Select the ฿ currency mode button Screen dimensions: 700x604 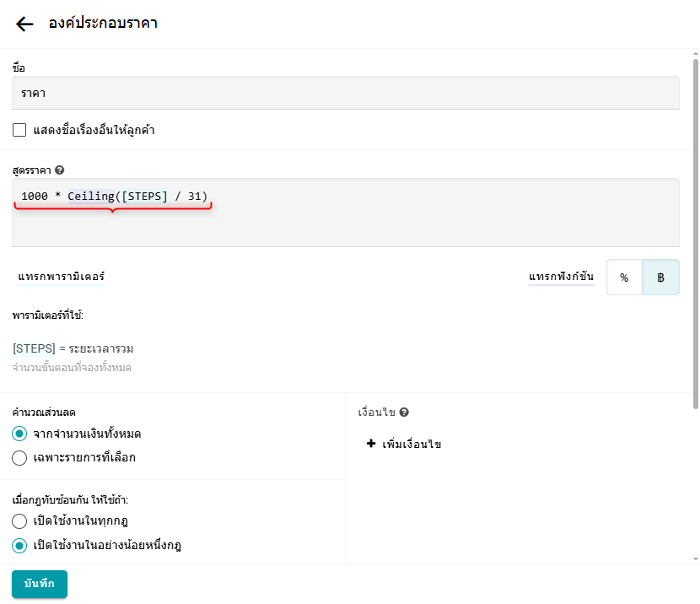[660, 278]
